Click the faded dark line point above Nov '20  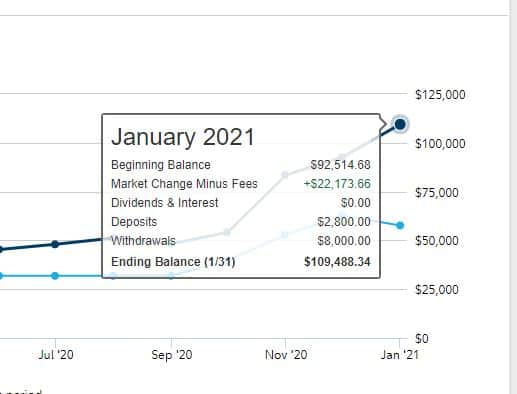click(x=285, y=175)
